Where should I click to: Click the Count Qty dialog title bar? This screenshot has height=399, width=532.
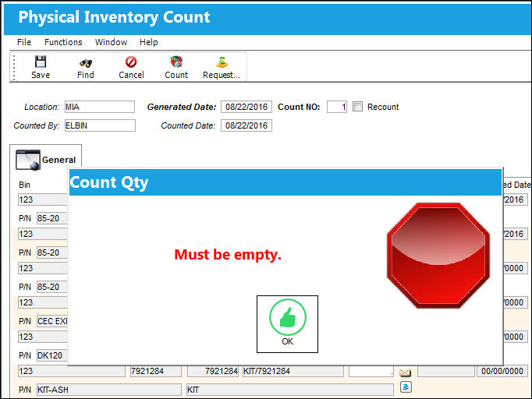[x=285, y=182]
